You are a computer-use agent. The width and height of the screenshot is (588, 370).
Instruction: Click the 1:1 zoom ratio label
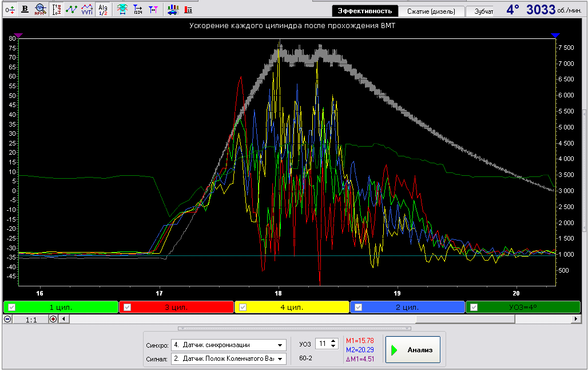tap(31, 320)
